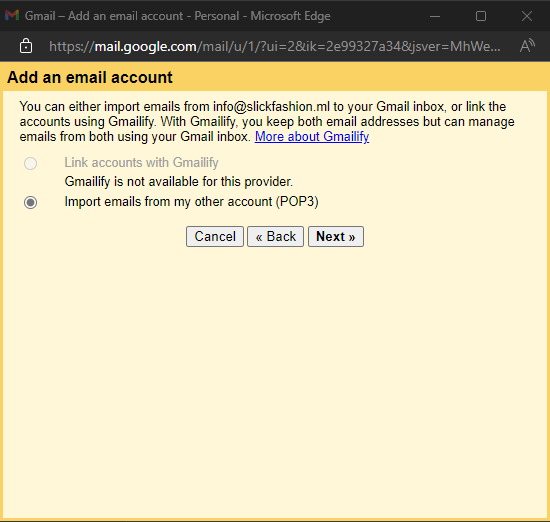Open the More about Gmailify link
This screenshot has width=550, height=522.
point(312,136)
